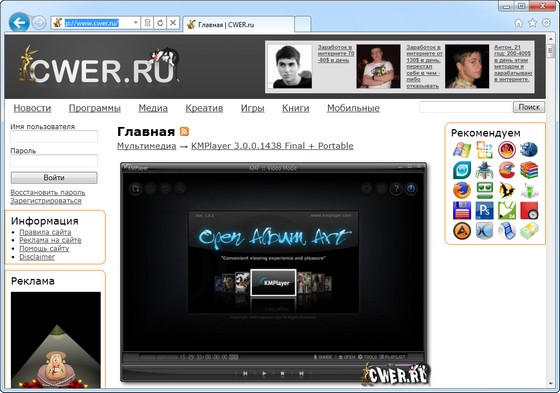Screen dimensions: 560x393
Task: Click the page scrollbar down arrow
Action: pyautogui.click(x=550, y=384)
